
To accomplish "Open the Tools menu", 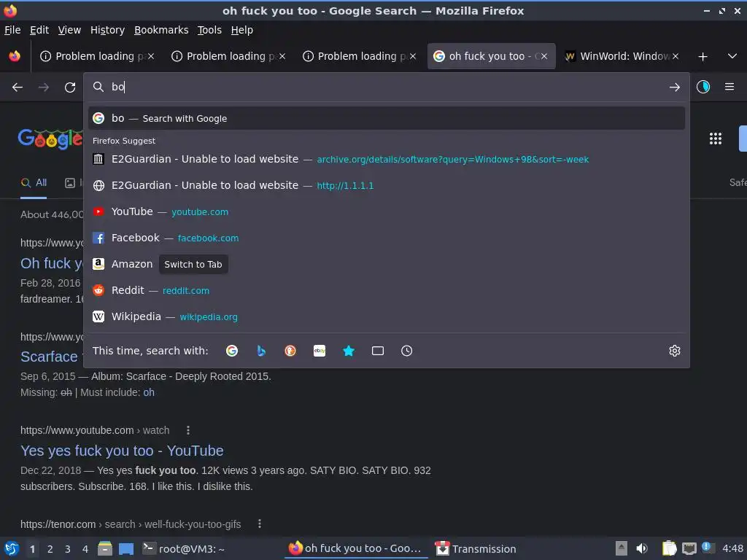I will 209,30.
